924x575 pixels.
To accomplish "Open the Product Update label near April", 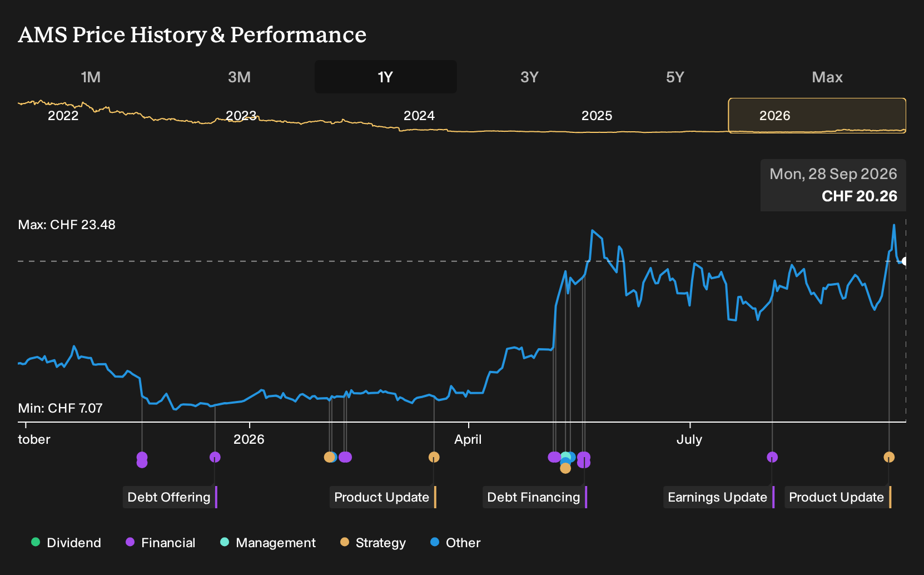I will (x=383, y=497).
